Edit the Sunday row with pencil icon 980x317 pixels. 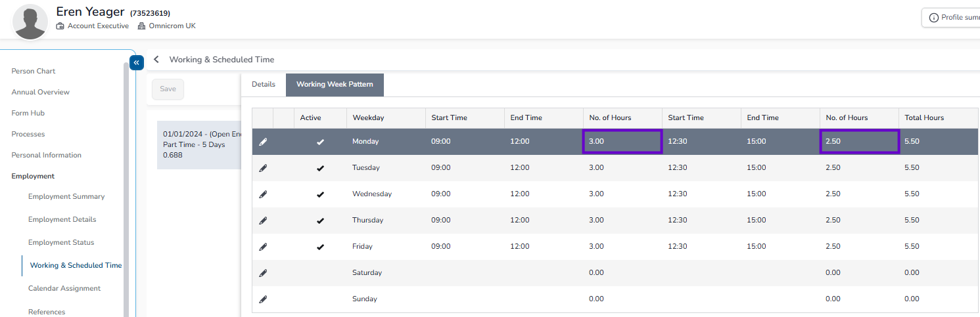(263, 299)
